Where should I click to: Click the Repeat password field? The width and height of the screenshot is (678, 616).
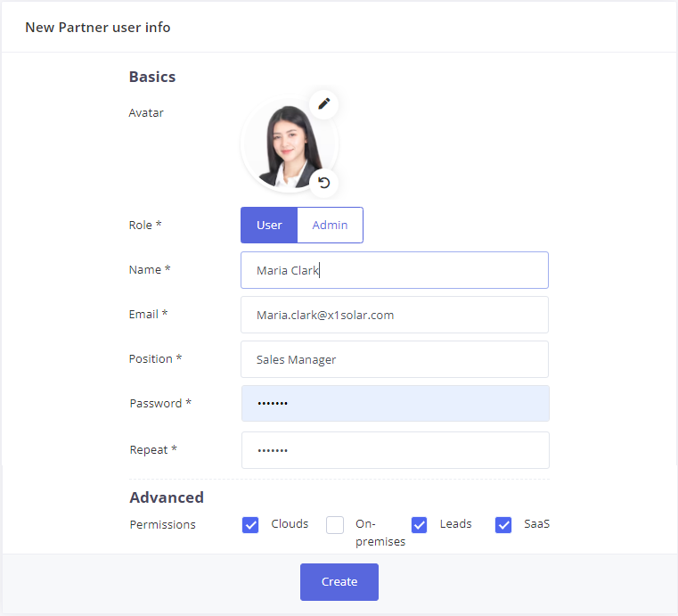coord(394,450)
